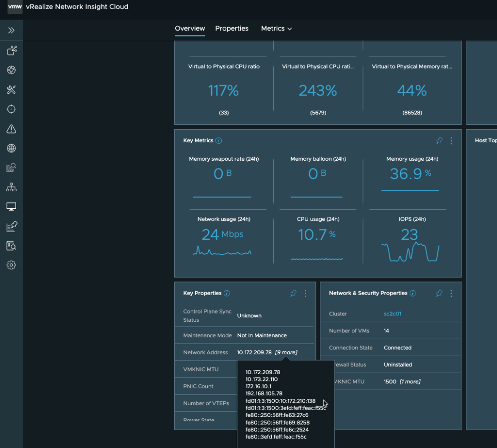Pin the Key Metrics widget
497x448 pixels.
(x=439, y=141)
